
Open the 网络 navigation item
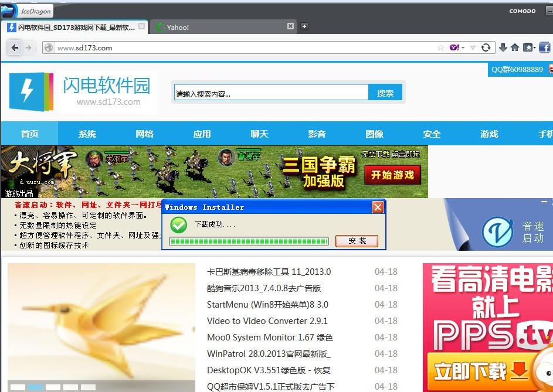145,134
